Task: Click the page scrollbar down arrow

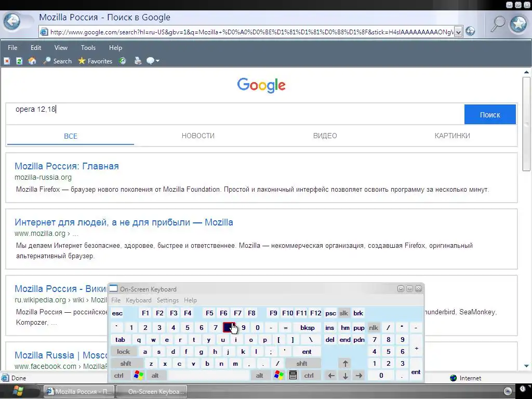Action: point(526,366)
